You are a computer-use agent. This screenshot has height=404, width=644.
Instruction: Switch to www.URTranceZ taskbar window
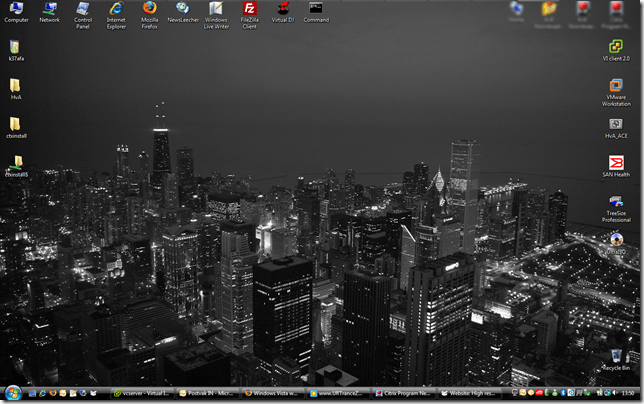(338, 393)
